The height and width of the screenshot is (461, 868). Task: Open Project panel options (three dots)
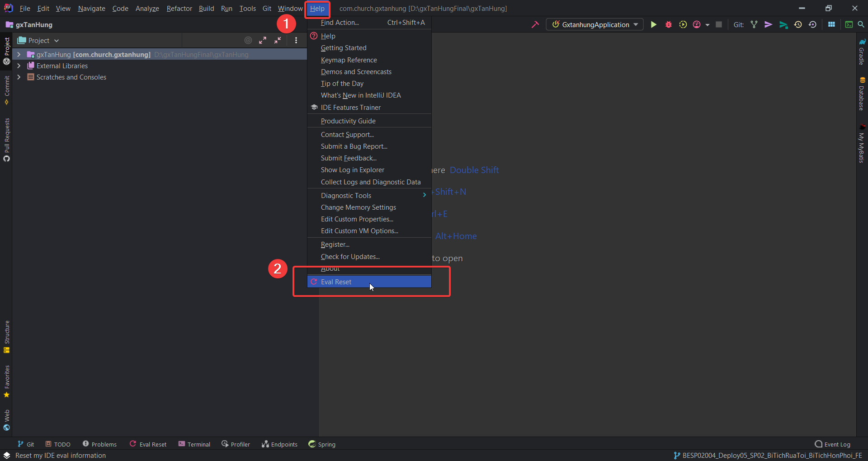point(296,40)
